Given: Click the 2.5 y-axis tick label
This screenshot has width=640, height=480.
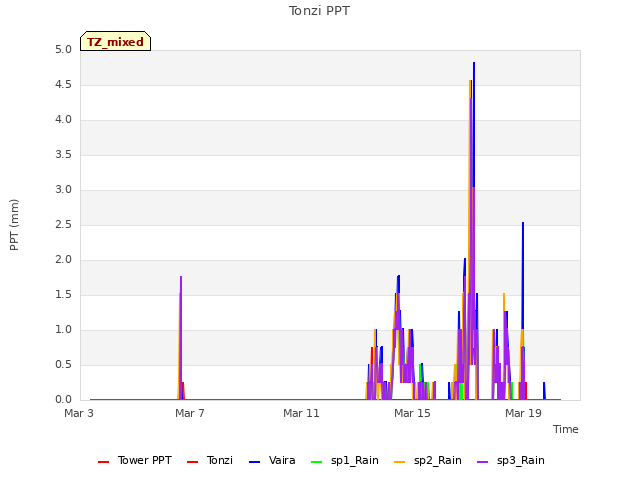Looking at the screenshot, I should [63, 225].
